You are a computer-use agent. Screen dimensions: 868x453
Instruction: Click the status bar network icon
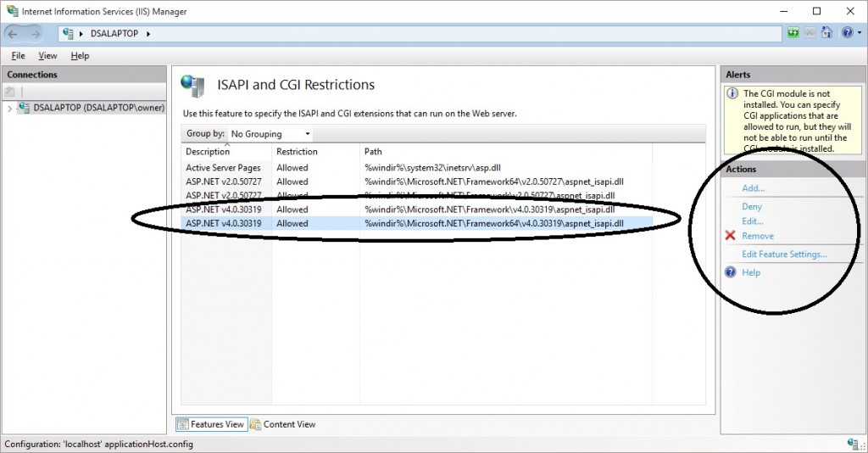[854, 443]
